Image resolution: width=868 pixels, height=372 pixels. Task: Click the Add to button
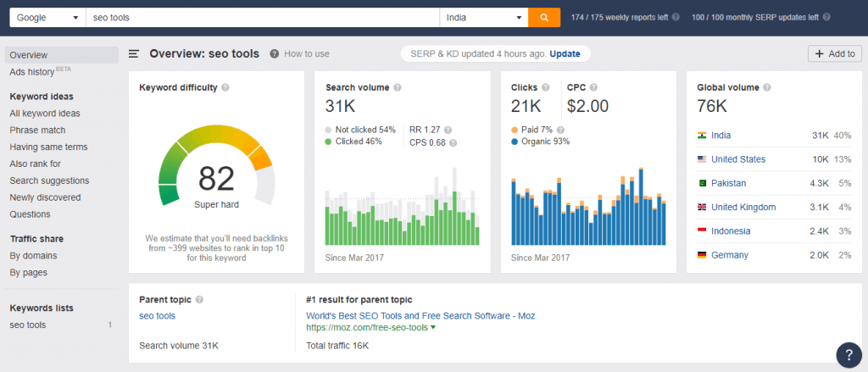click(835, 53)
